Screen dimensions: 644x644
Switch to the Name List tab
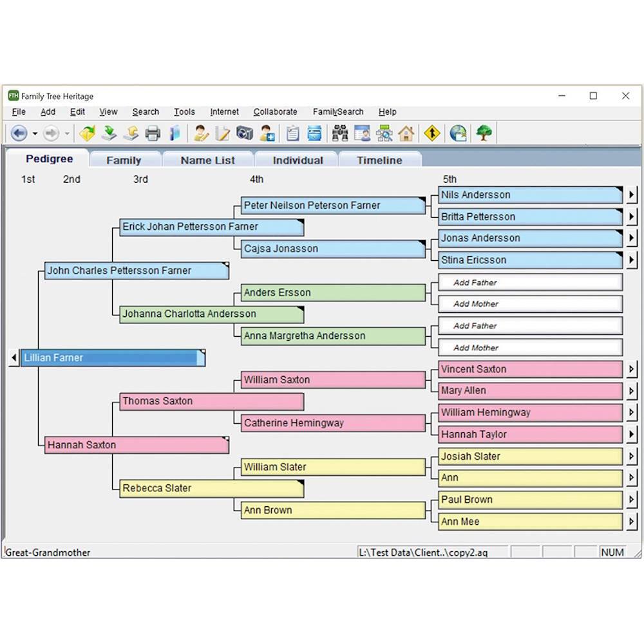[x=207, y=160]
